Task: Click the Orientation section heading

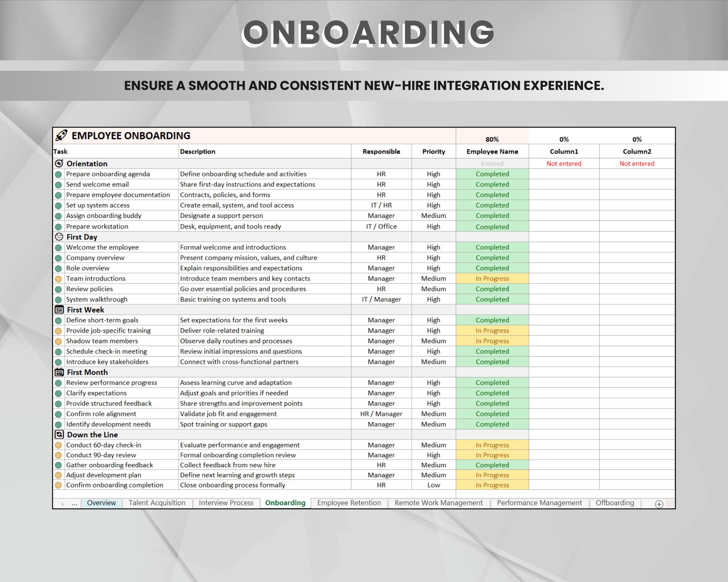Action: (x=87, y=164)
